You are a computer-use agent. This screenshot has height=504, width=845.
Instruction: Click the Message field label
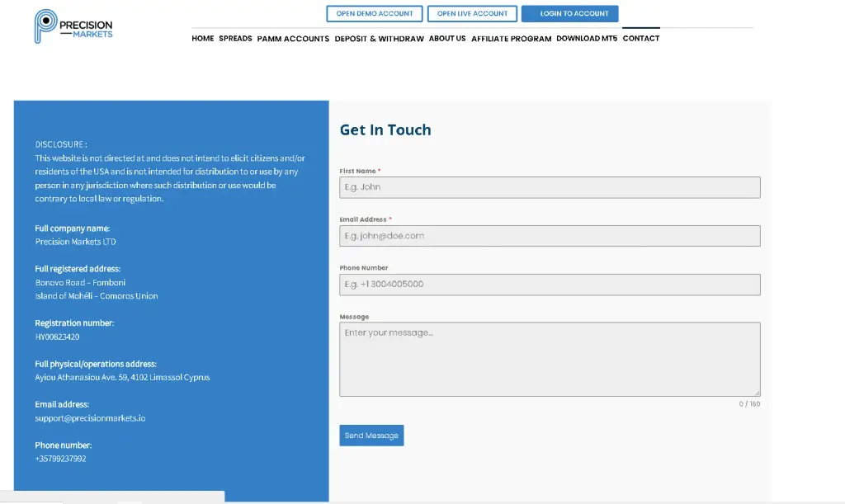pos(354,317)
